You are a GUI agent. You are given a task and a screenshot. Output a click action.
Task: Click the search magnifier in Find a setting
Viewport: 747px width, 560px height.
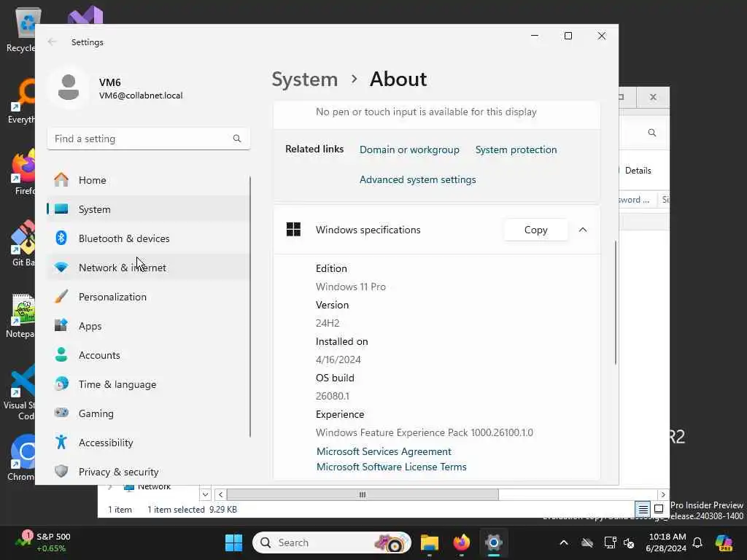tap(237, 139)
